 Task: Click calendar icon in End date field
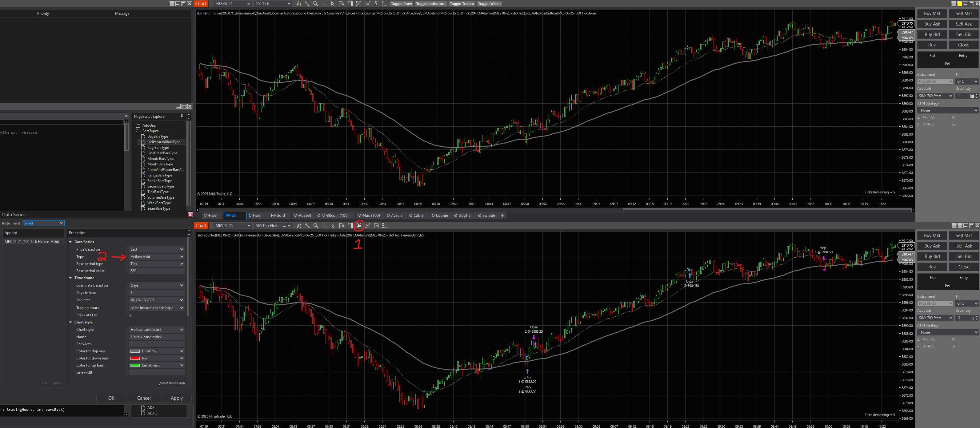pyautogui.click(x=133, y=300)
